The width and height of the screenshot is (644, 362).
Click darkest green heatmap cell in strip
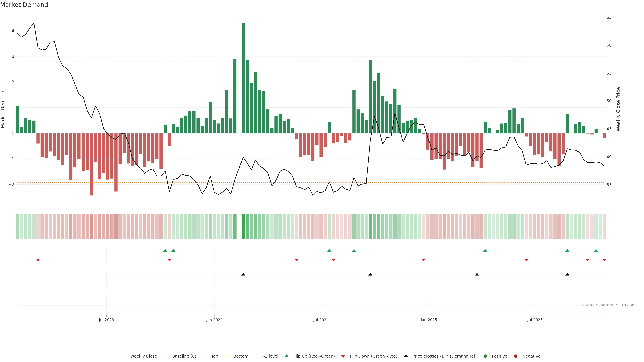click(x=243, y=226)
